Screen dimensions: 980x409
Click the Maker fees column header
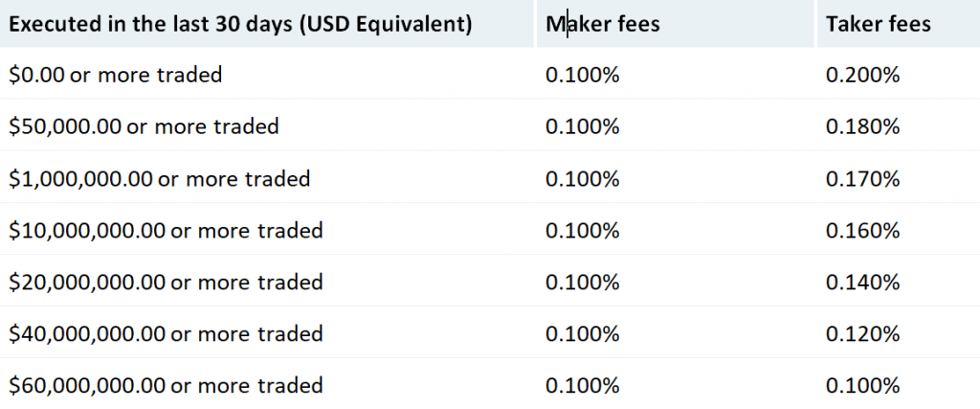tap(602, 24)
